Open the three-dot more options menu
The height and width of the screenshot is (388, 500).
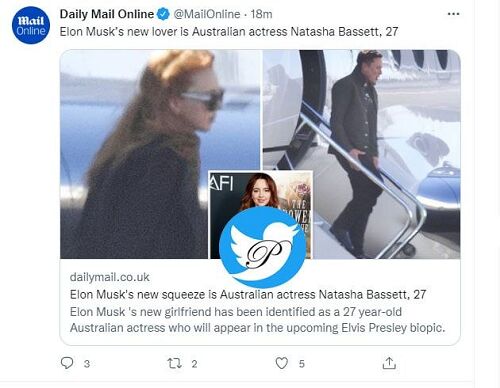pos(453,14)
